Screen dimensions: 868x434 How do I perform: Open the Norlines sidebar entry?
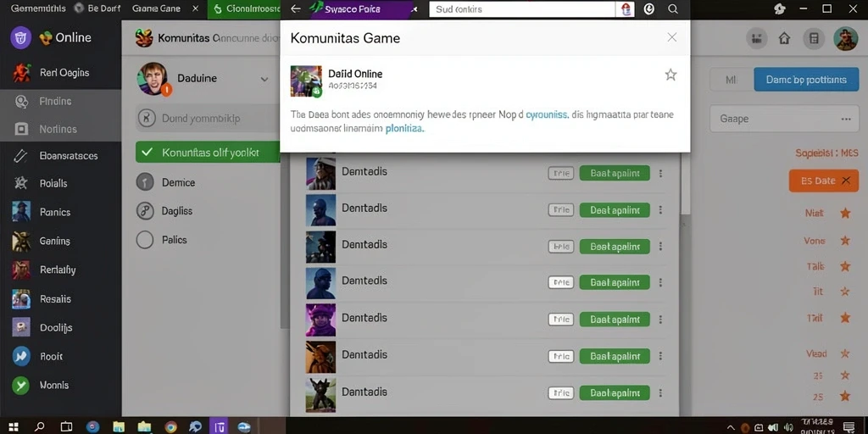(61, 129)
